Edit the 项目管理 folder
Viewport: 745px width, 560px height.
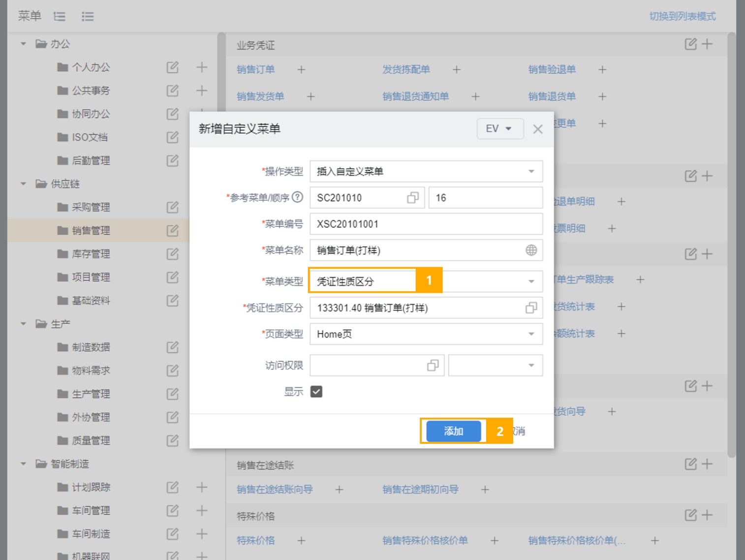tap(172, 277)
